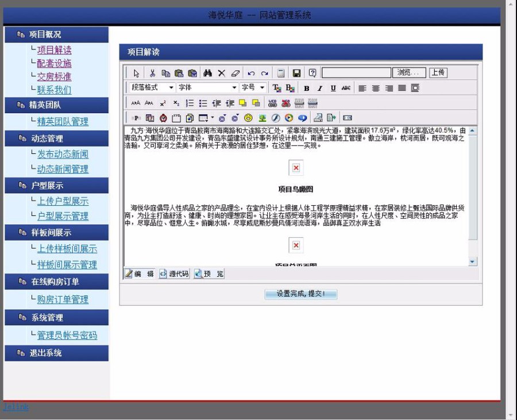Expand the 动态管理 sidebar section
This screenshot has width=517, height=420.
point(56,138)
